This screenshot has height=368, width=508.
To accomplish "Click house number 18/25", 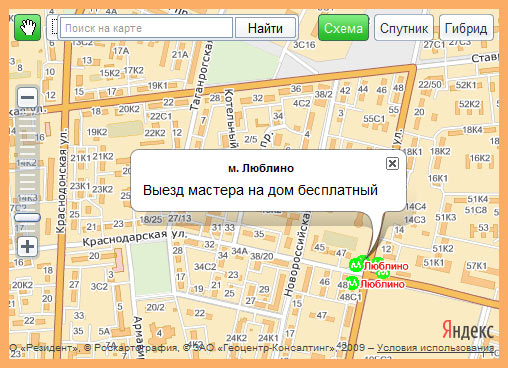I will pyautogui.click(x=151, y=219).
